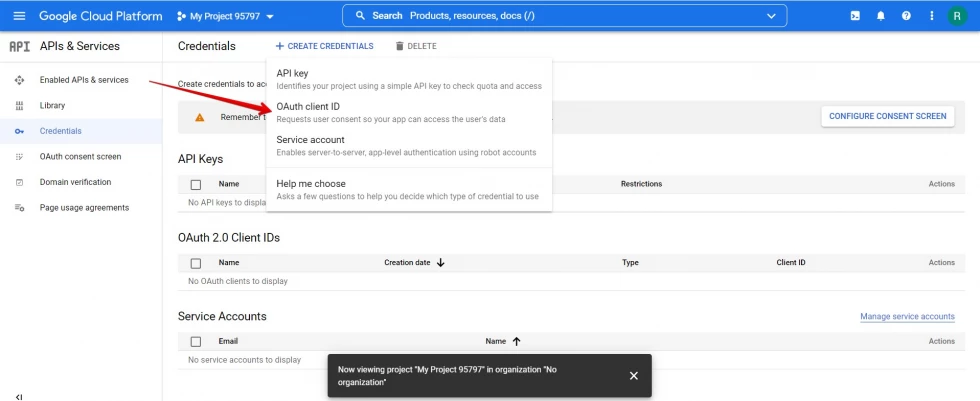Open the three-dot settings menu
The height and width of the screenshot is (401, 980).
[932, 16]
